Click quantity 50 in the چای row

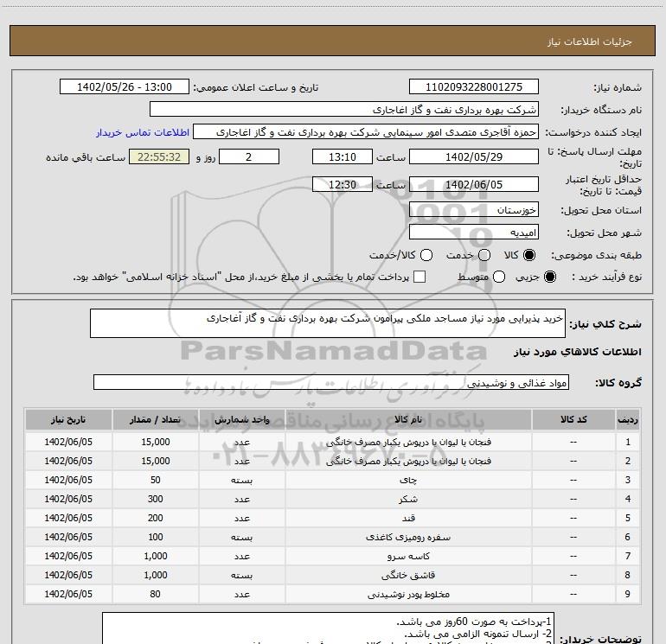pyautogui.click(x=156, y=480)
